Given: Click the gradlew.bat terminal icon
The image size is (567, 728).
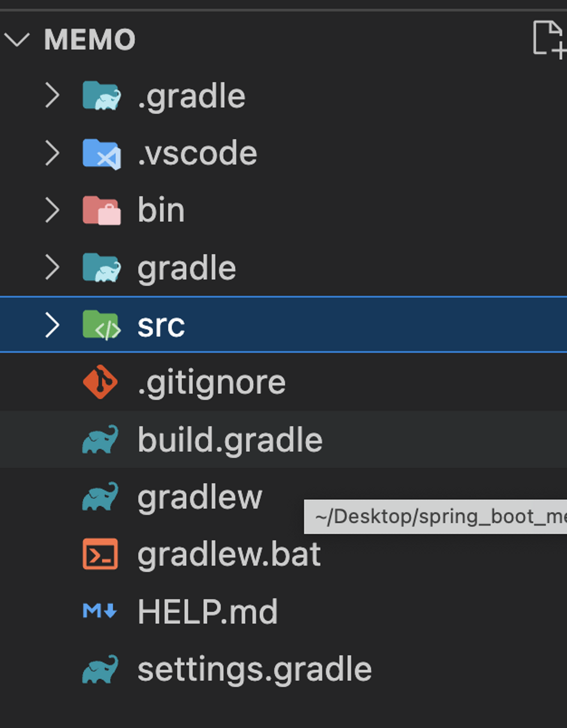Looking at the screenshot, I should pyautogui.click(x=100, y=554).
